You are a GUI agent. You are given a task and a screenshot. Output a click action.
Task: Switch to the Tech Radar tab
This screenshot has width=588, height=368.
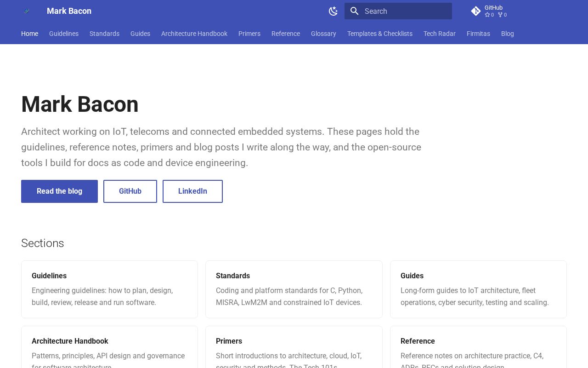coord(440,34)
